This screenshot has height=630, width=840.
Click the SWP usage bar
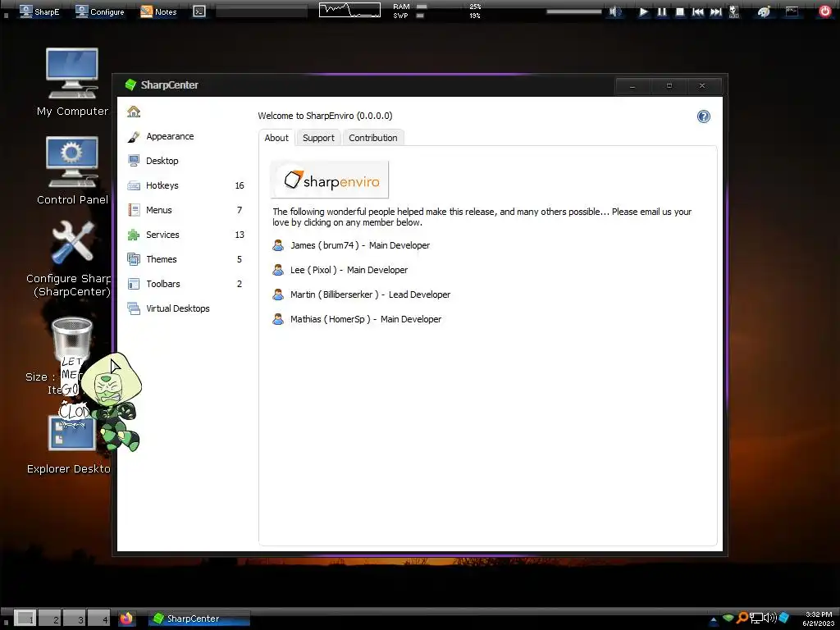(x=421, y=16)
